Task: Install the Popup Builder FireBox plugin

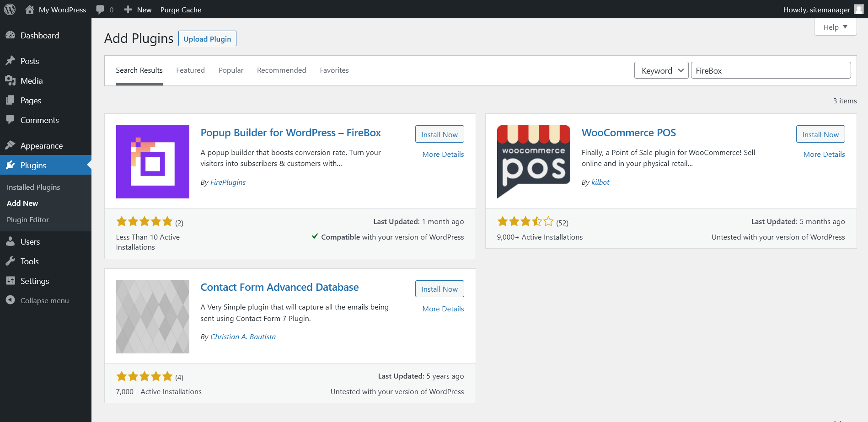Action: pos(439,134)
